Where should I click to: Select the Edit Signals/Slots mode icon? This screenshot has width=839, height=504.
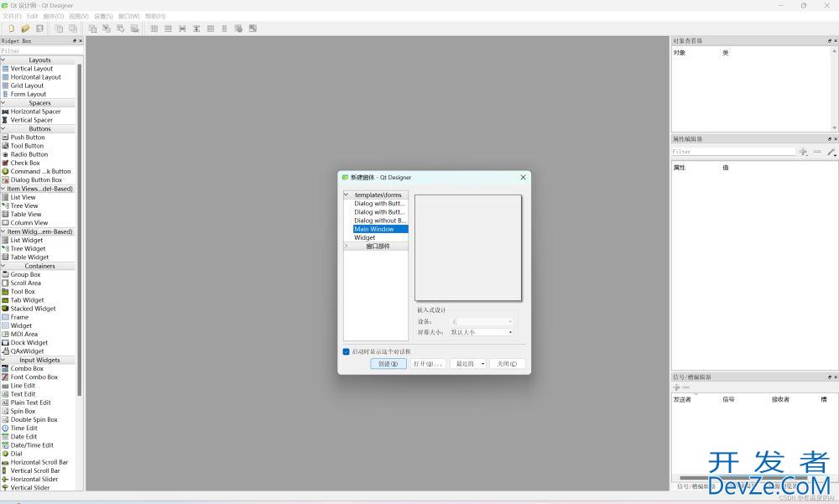click(x=107, y=29)
